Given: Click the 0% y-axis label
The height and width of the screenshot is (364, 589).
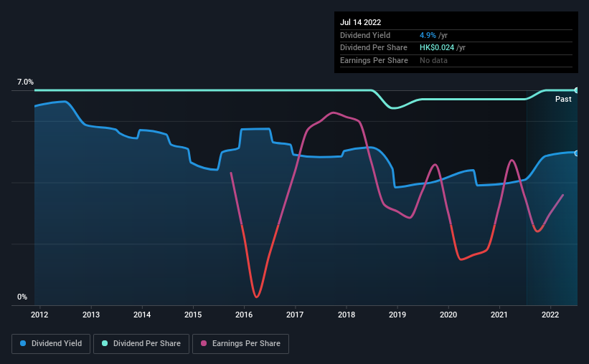Looking at the screenshot, I should click(x=22, y=297).
